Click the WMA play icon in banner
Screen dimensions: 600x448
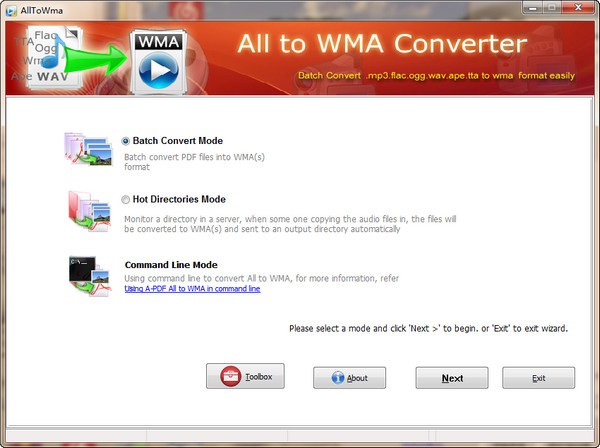click(158, 62)
